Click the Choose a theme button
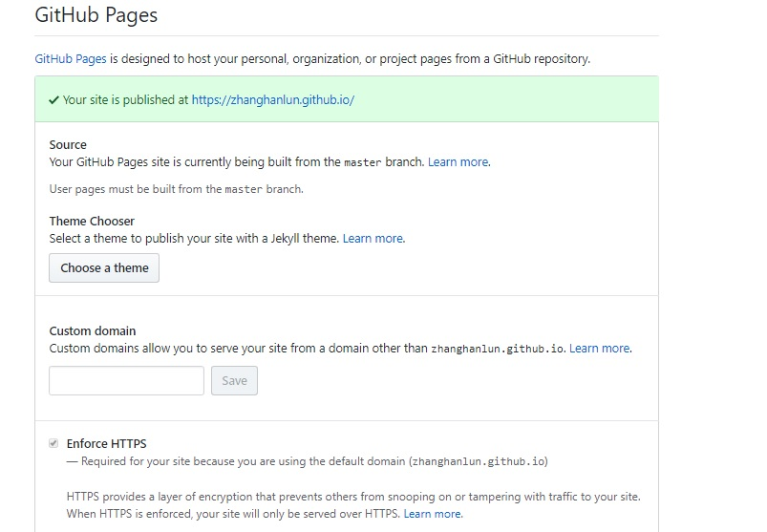Screen dimensions: 767x532 [x=104, y=268]
